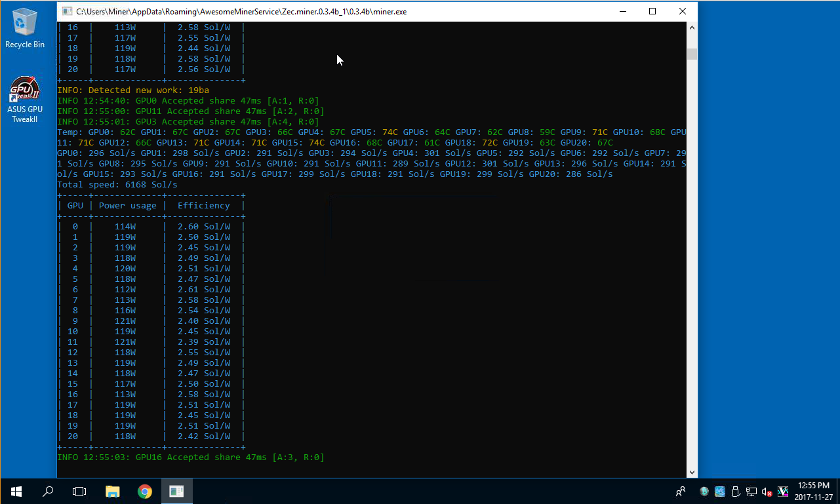Close the miner.exe console window
Viewport: 840px width, 504px height.
pyautogui.click(x=683, y=11)
